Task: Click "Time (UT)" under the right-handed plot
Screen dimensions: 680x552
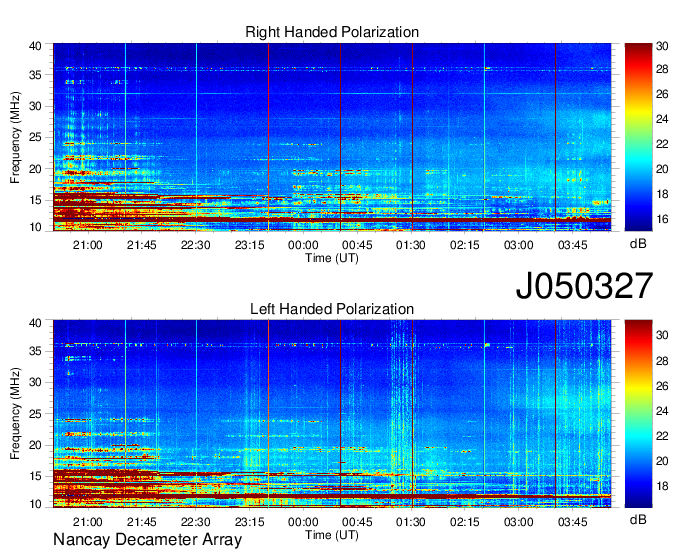Action: click(x=332, y=258)
